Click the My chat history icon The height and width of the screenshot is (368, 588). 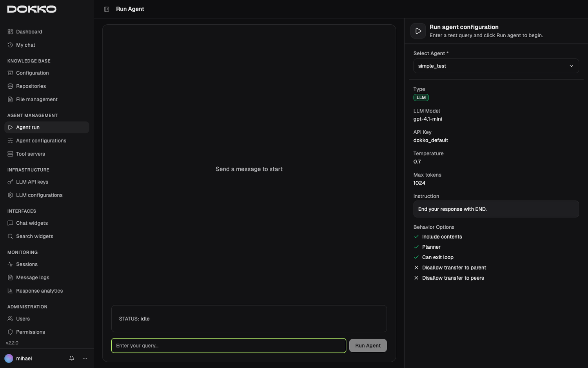point(10,45)
